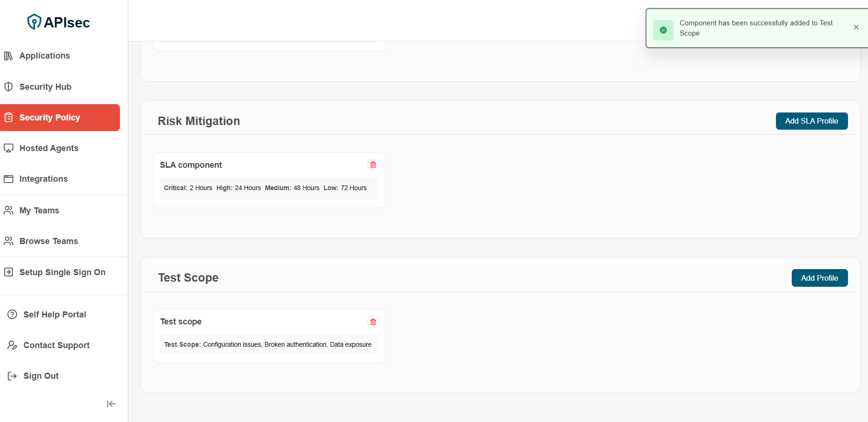Click the APIsec logo
868x422 pixels.
click(59, 22)
